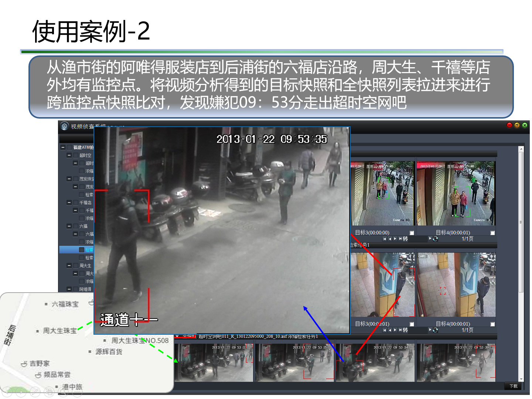
Task: Check the 茂发珠宝 tree node checkbox
Action: 75,179
